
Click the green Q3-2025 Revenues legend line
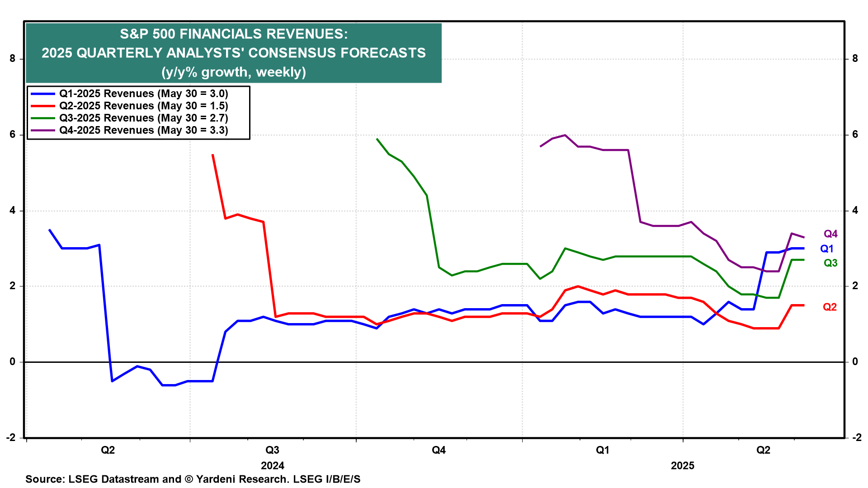click(x=42, y=118)
